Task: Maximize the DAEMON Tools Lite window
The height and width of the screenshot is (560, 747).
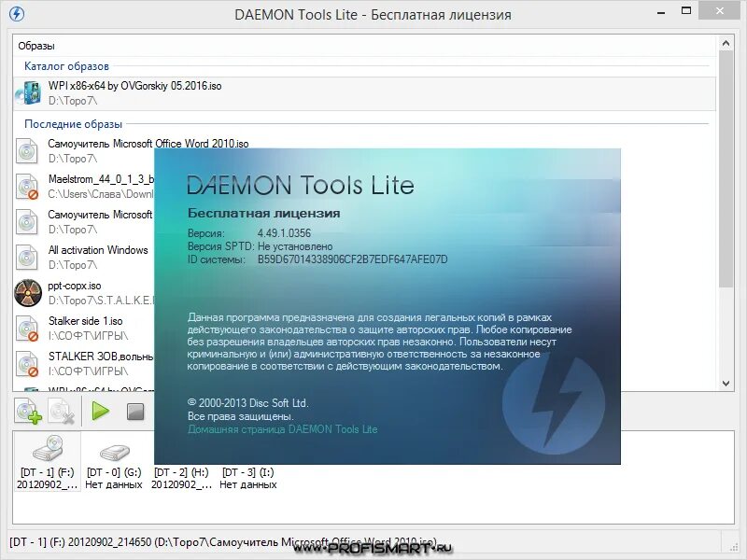Action: [x=686, y=11]
